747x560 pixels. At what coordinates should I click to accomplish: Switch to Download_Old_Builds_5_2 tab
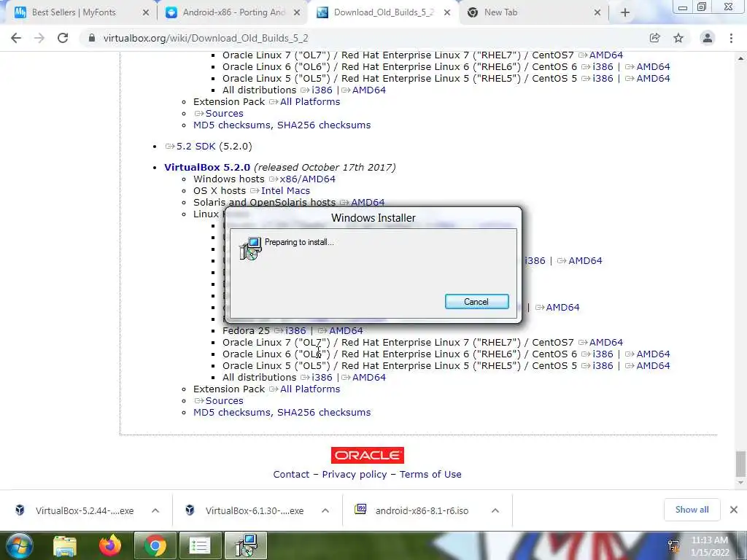pyautogui.click(x=384, y=12)
